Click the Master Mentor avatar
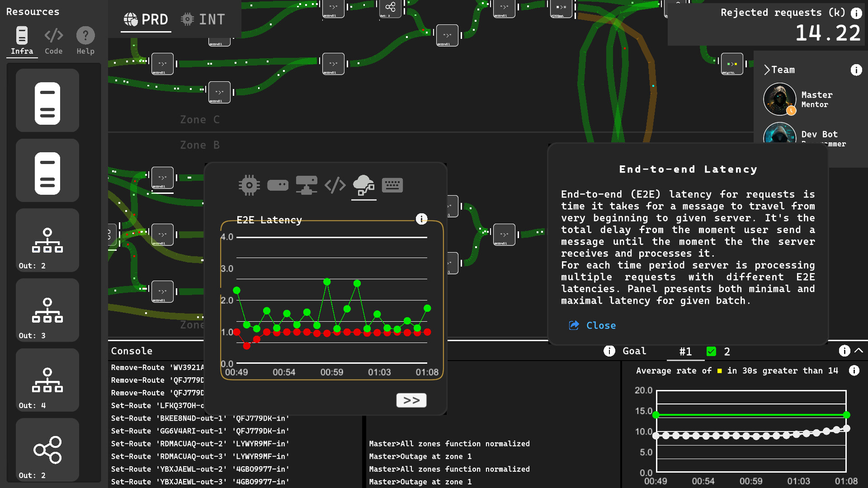This screenshot has width=868, height=488. point(779,99)
